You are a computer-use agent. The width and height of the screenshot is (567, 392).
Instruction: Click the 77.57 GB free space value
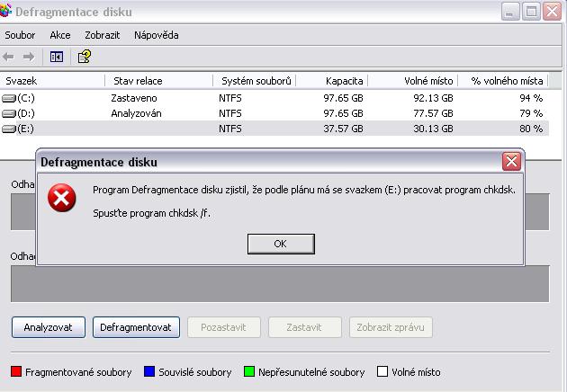433,114
